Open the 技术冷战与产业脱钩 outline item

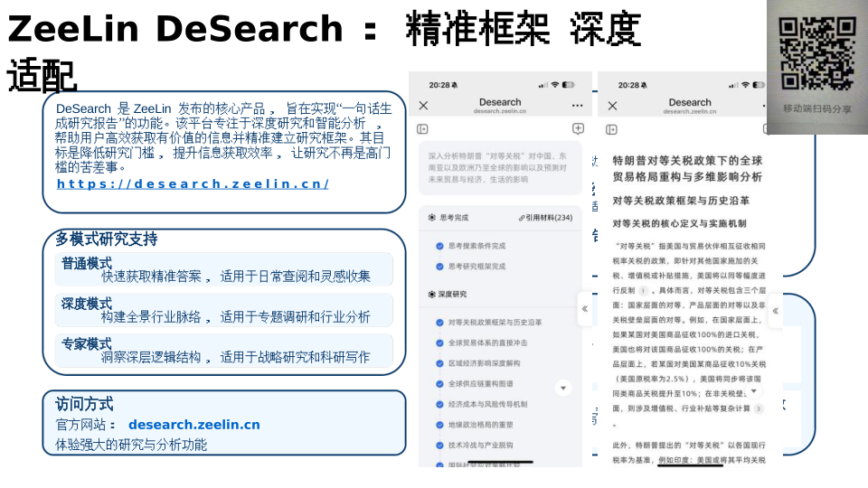[x=480, y=445]
